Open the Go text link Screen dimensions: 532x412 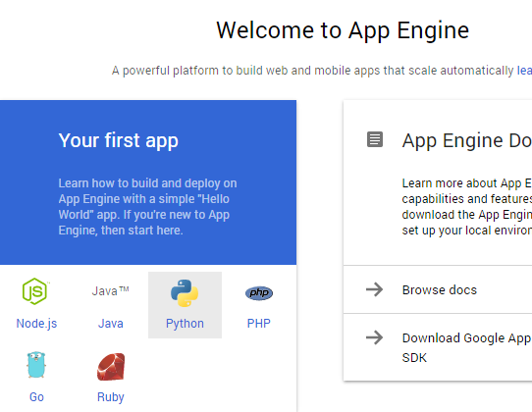coord(36,397)
